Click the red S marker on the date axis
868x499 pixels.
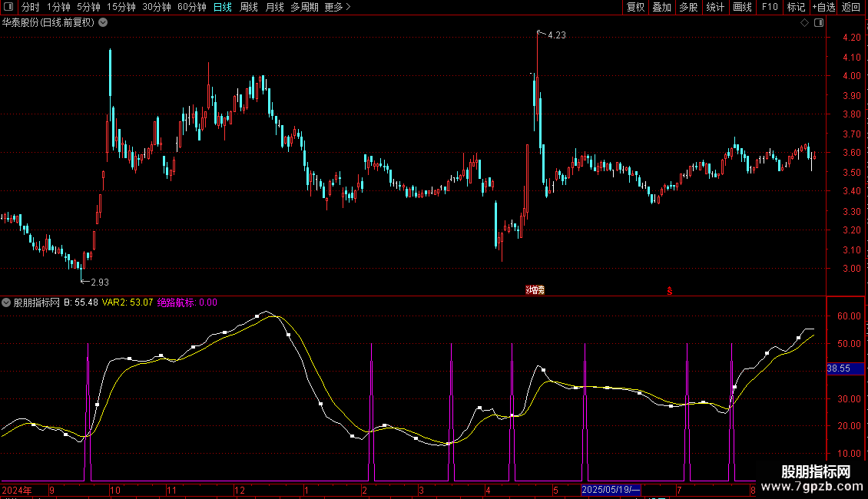pos(669,291)
